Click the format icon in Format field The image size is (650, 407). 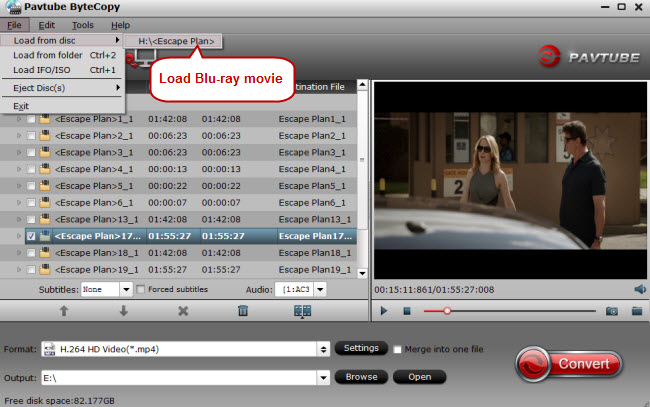pyautogui.click(x=50, y=349)
